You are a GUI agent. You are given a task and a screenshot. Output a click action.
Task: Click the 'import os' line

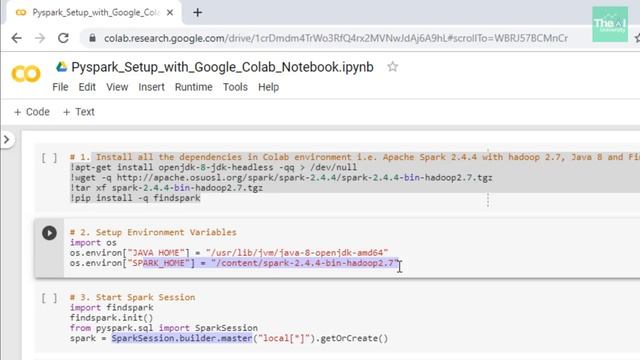(93, 242)
